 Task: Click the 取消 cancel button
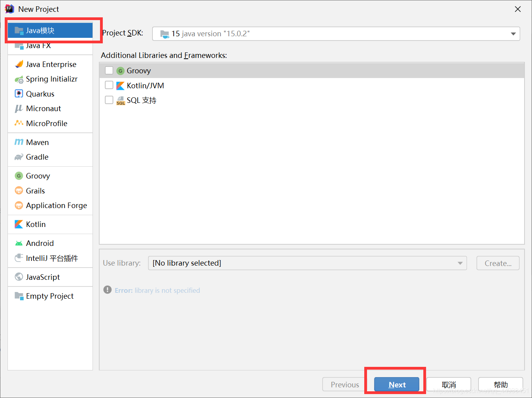pos(449,385)
